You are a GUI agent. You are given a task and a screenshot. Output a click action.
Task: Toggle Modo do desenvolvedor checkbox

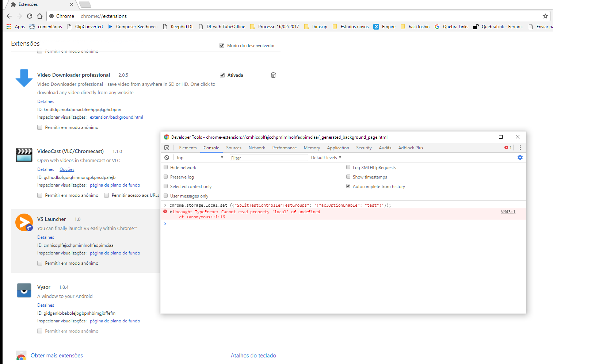click(222, 46)
